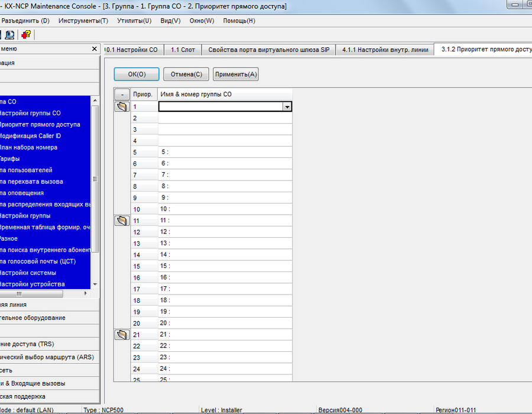Click the 'Level : Installer' status bar text
532x414 pixels.
222,410
